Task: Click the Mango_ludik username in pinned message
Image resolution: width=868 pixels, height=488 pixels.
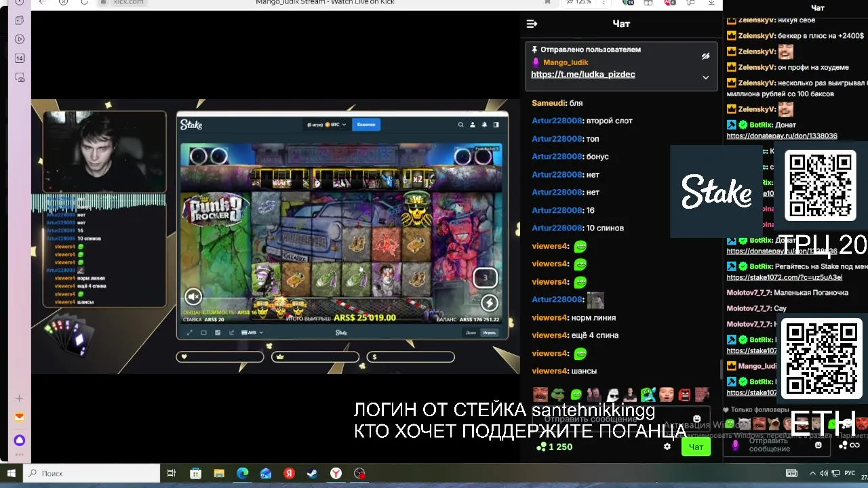Action: tap(566, 62)
